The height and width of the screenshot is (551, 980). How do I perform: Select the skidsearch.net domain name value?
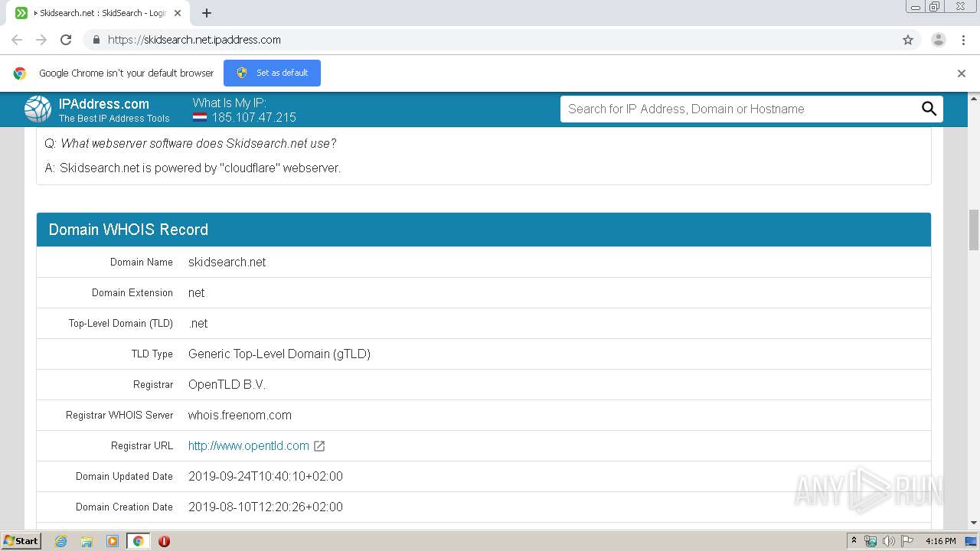click(227, 262)
